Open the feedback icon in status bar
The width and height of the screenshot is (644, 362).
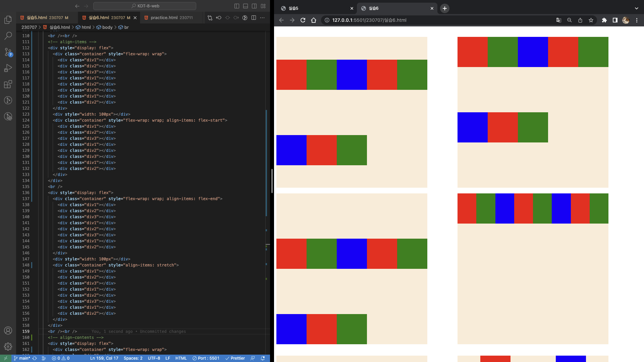(x=253, y=358)
